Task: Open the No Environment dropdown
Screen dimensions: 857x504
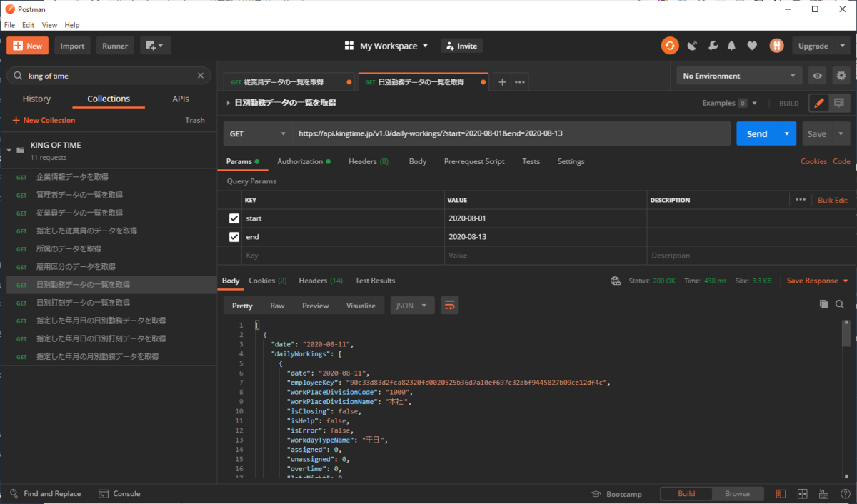Action: coord(740,76)
